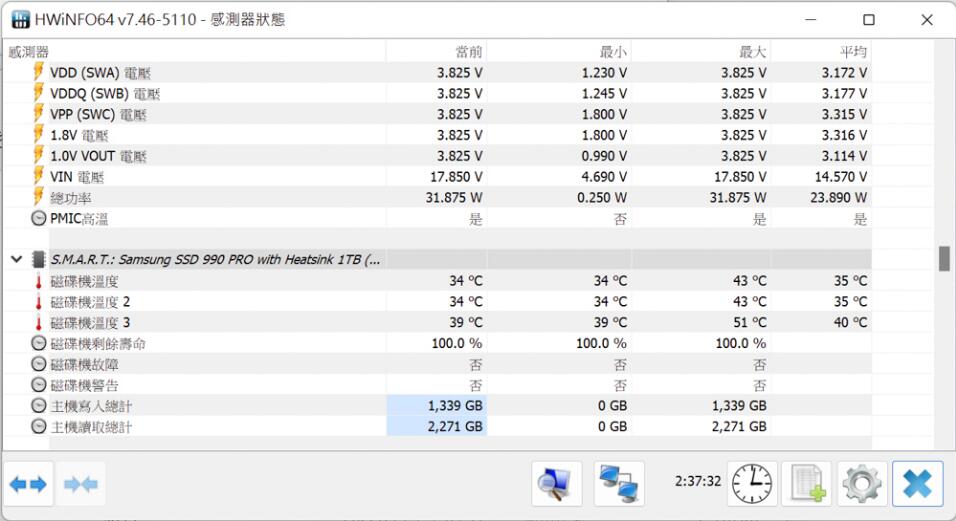The height and width of the screenshot is (521, 956).
Task: Click the VPP (SWC) lightning bolt icon
Action: point(38,113)
